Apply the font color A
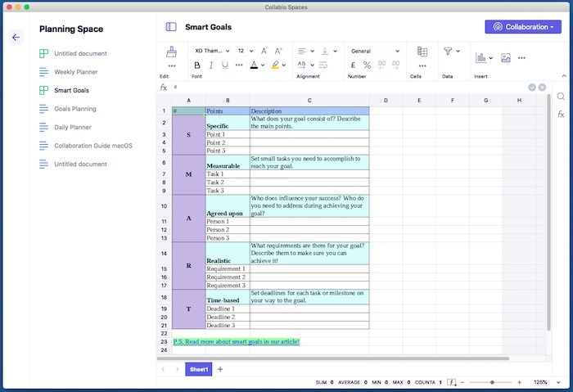 pyautogui.click(x=254, y=65)
